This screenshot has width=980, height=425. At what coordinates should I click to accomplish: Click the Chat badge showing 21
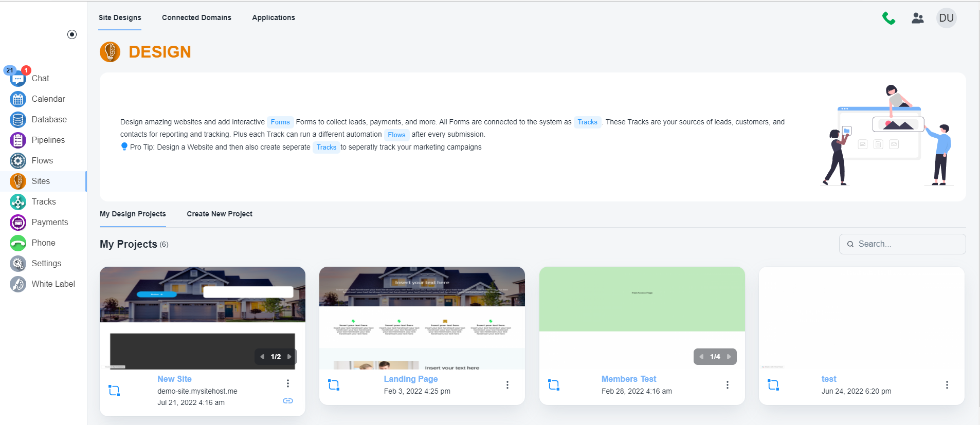click(x=10, y=70)
